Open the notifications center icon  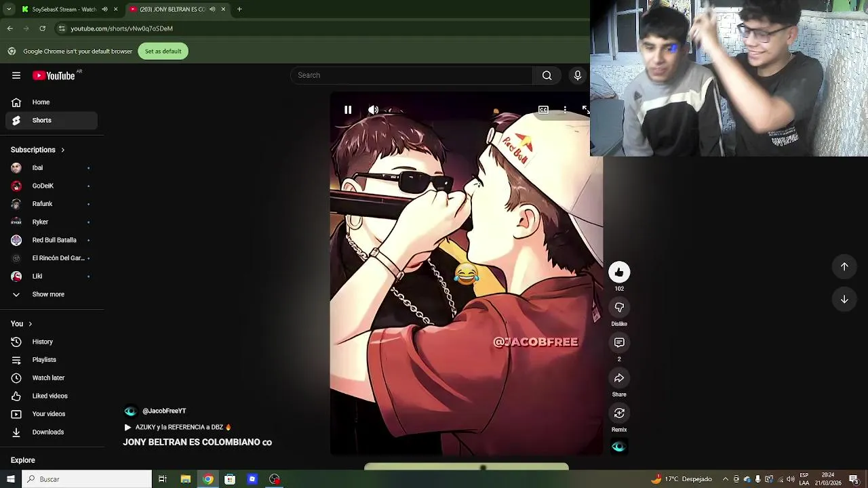coord(854,479)
